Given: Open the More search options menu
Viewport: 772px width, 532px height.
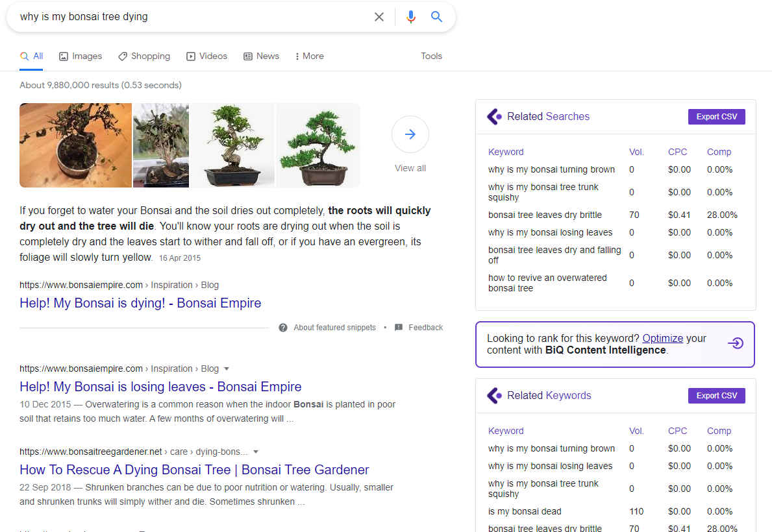Looking at the screenshot, I should [x=309, y=56].
